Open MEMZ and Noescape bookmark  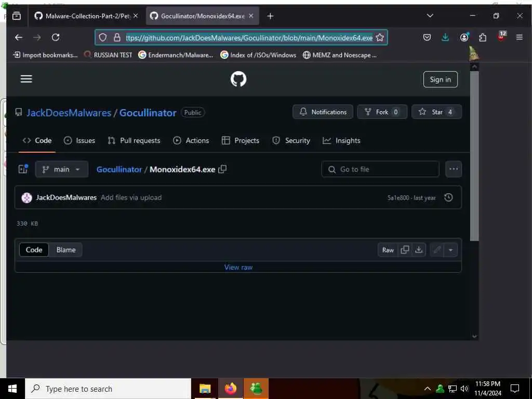[x=340, y=55]
